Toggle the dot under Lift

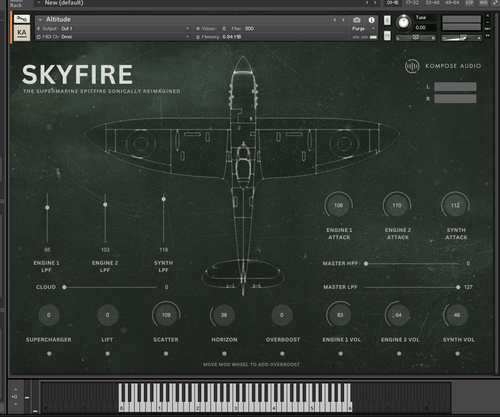pos(107,353)
